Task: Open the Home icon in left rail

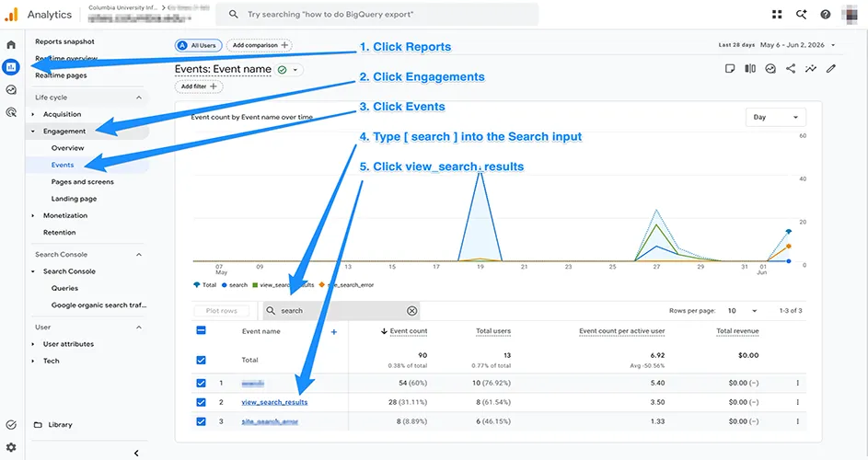Action: [x=11, y=45]
